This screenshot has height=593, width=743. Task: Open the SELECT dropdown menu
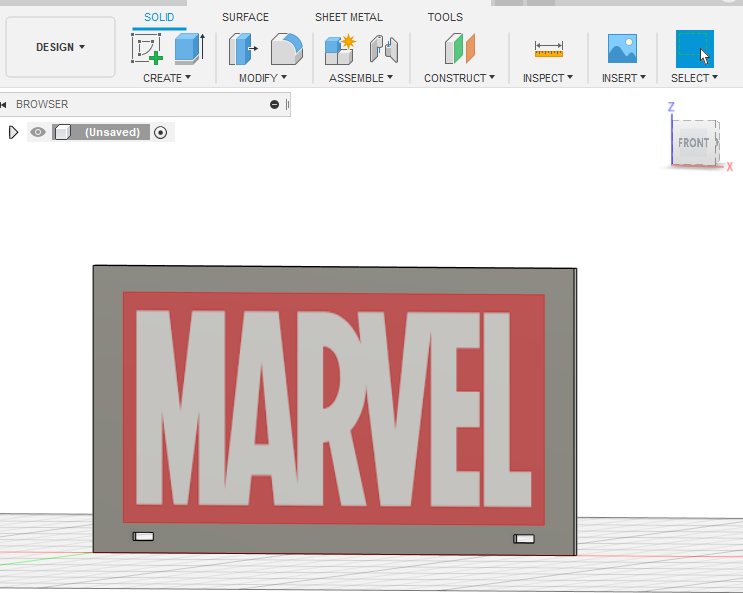[694, 78]
